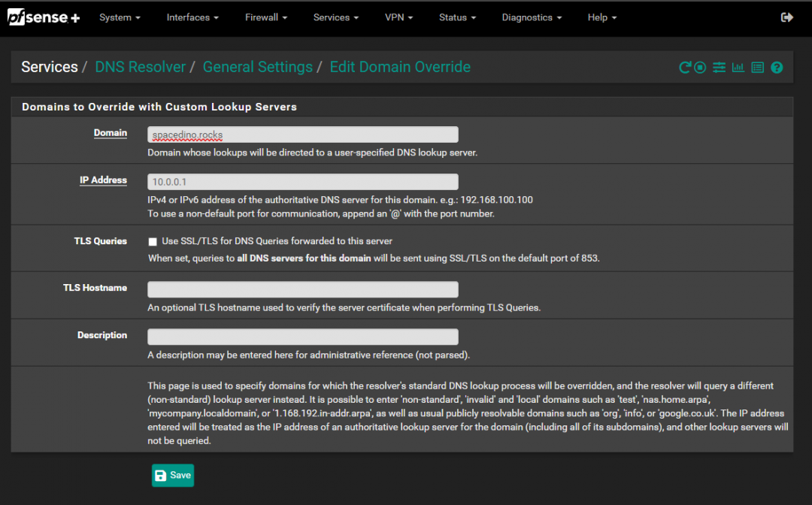
Task: Click the logout icon in navbar
Action: click(x=787, y=17)
